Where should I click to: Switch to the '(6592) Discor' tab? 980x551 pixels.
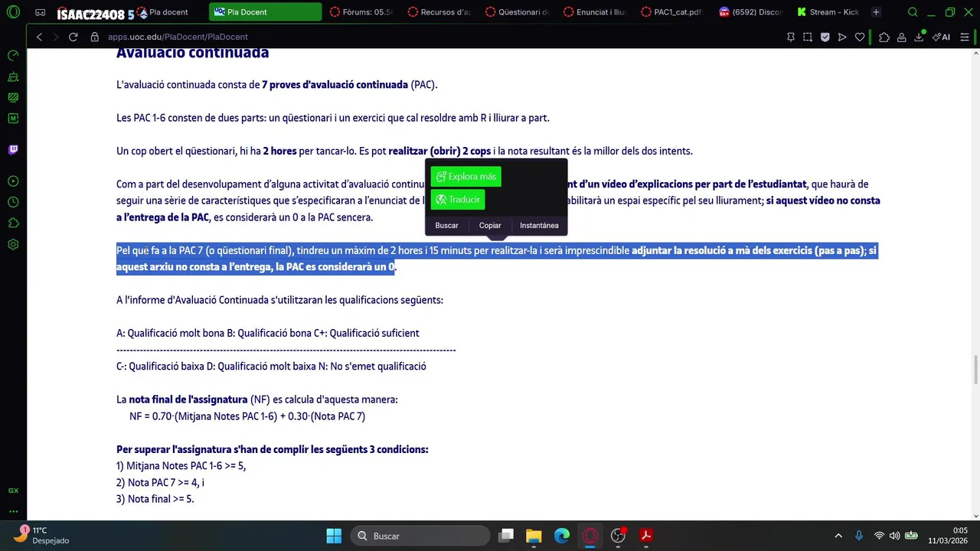(x=750, y=12)
